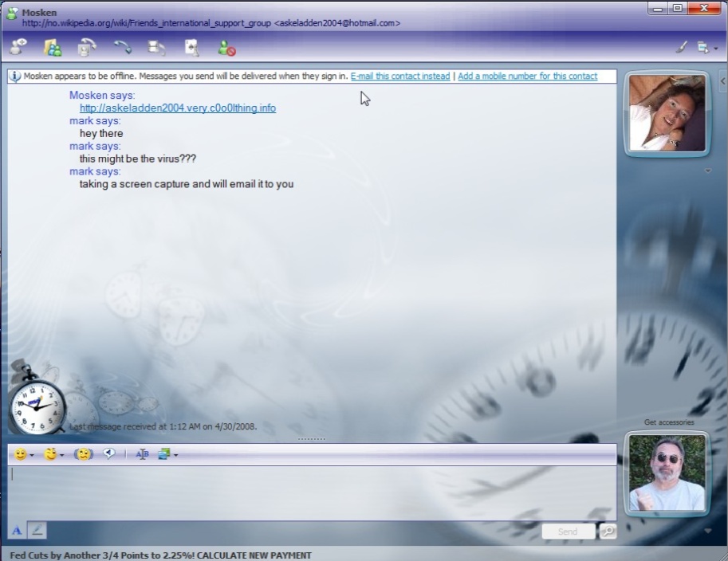Click in the message input box
The image size is (728, 561).
312,492
